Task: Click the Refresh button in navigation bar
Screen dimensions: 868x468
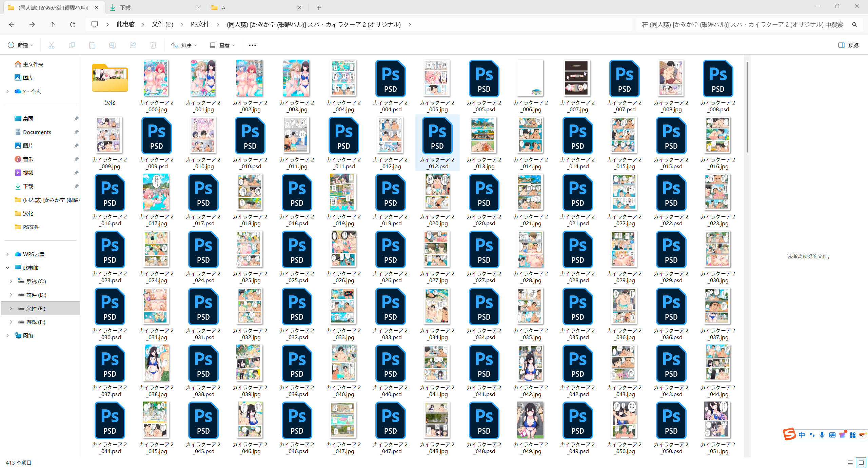Action: 73,24
